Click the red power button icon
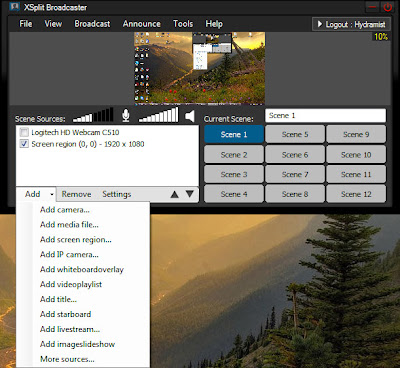The width and height of the screenshot is (400, 368). point(388,7)
